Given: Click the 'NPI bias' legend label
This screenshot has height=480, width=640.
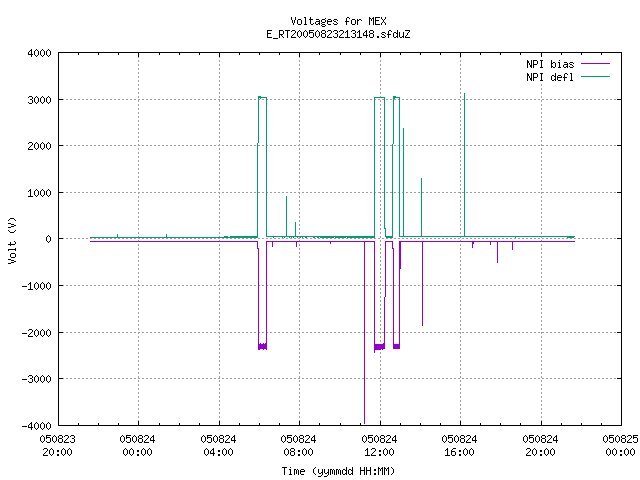Looking at the screenshot, I should click(550, 64).
